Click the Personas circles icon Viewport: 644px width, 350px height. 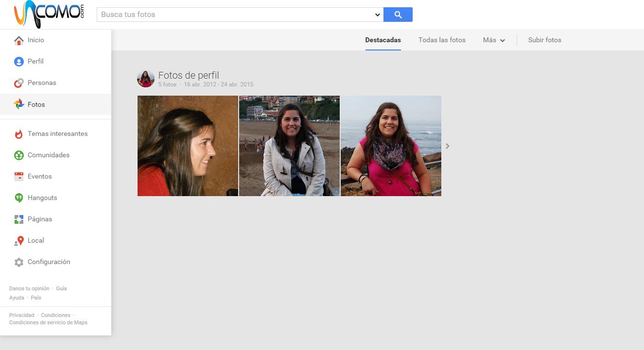tap(19, 83)
